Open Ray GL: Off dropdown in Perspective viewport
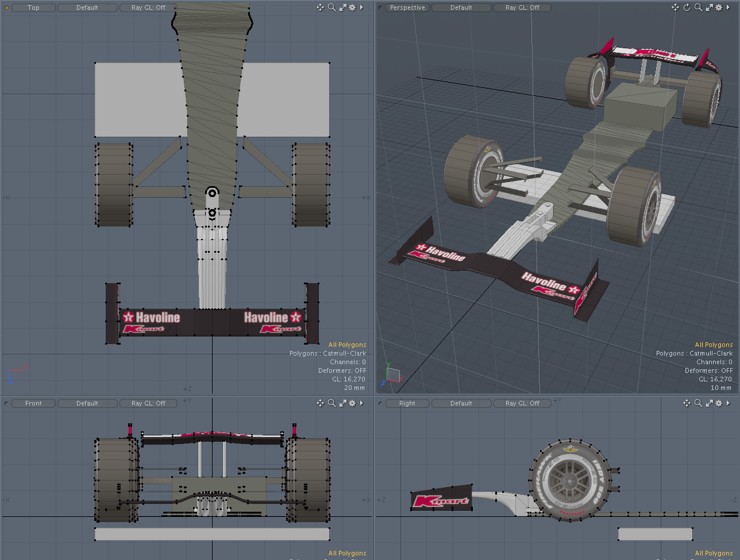 (522, 7)
